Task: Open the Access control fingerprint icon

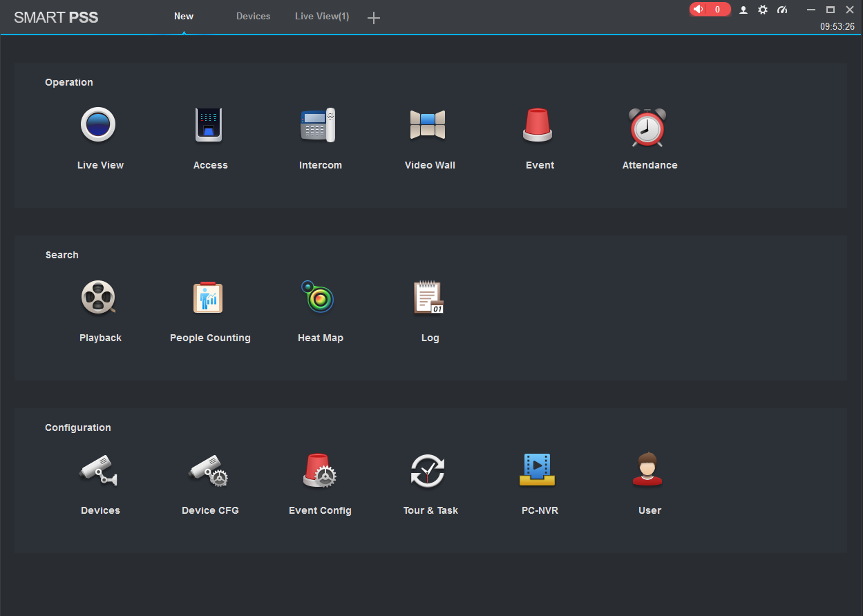Action: click(209, 125)
